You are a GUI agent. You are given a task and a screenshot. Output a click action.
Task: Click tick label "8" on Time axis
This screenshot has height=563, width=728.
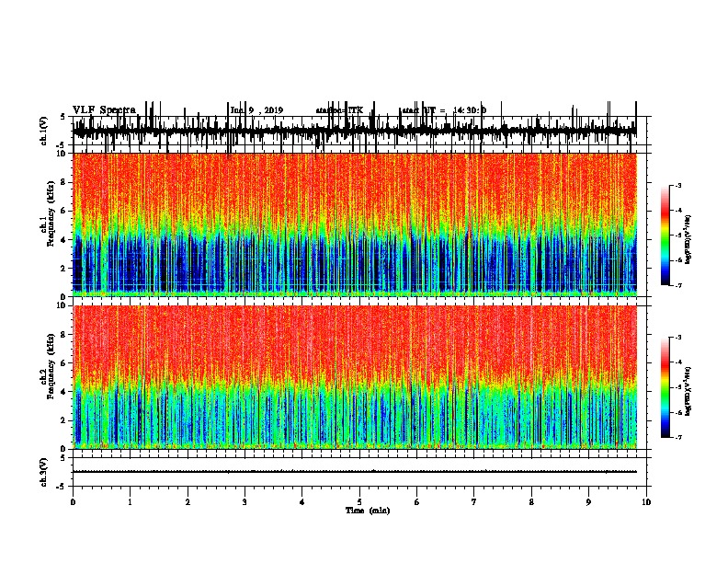coord(531,502)
